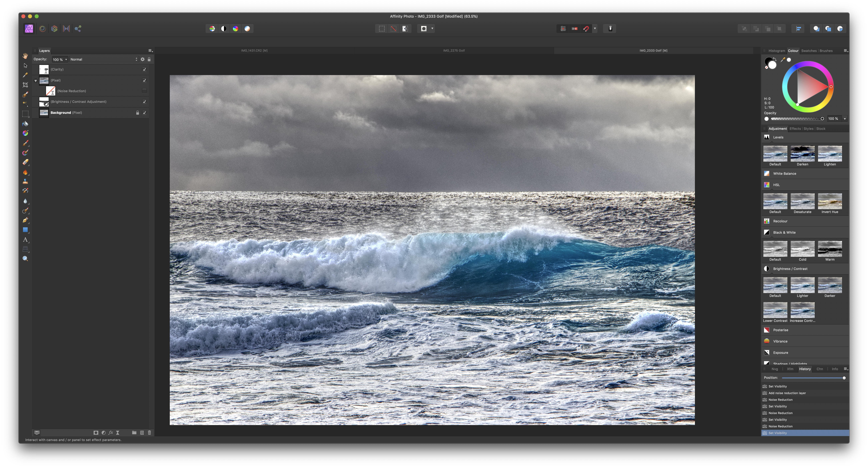Image resolution: width=868 pixels, height=468 pixels.
Task: Toggle snapping magnet icon
Action: tap(586, 29)
